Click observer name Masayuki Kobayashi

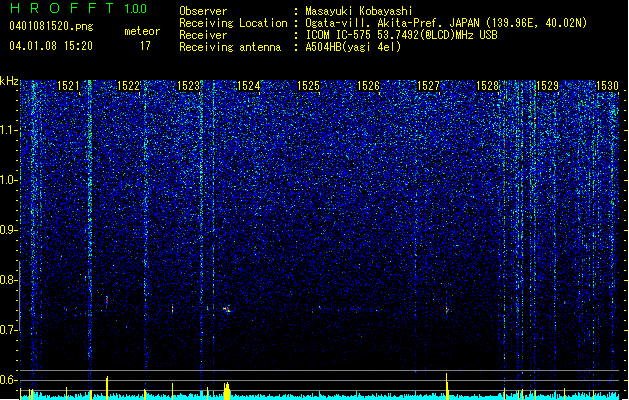pyautogui.click(x=359, y=11)
